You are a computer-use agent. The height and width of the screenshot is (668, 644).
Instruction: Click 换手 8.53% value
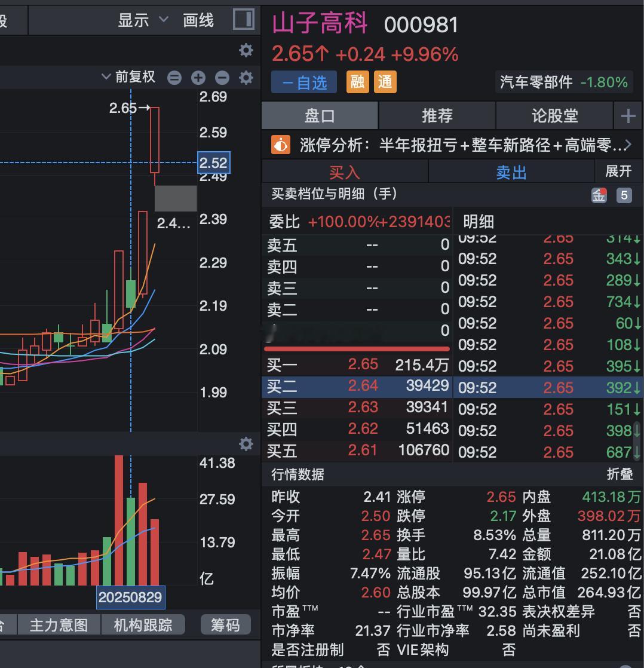tap(495, 535)
